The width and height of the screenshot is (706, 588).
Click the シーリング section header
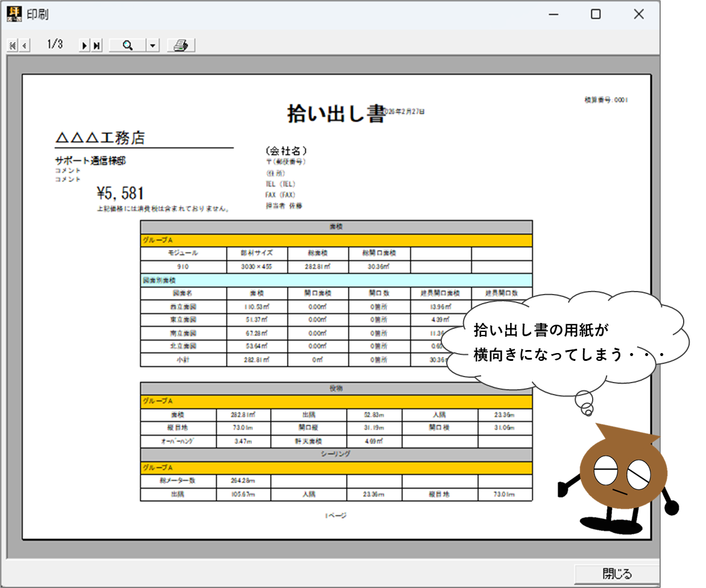[336, 454]
